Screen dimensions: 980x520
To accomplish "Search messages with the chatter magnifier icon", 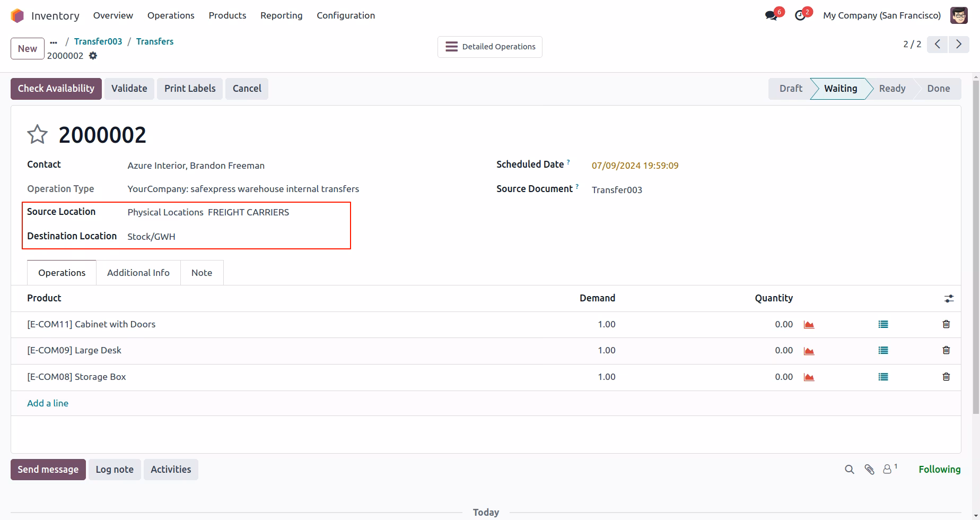I will 850,470.
